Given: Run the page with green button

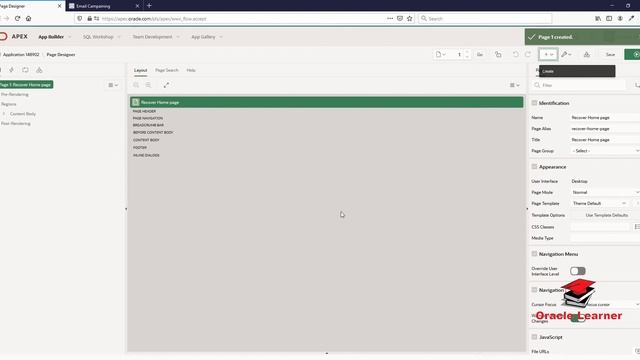Looking at the screenshot, I should tap(633, 54).
